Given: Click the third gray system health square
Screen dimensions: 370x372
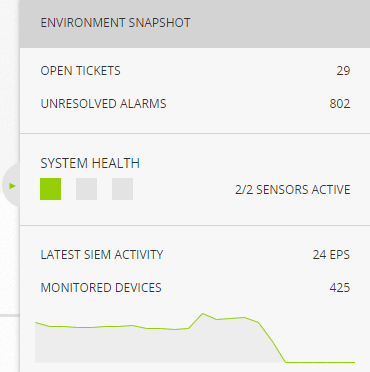Looking at the screenshot, I should click(122, 189).
